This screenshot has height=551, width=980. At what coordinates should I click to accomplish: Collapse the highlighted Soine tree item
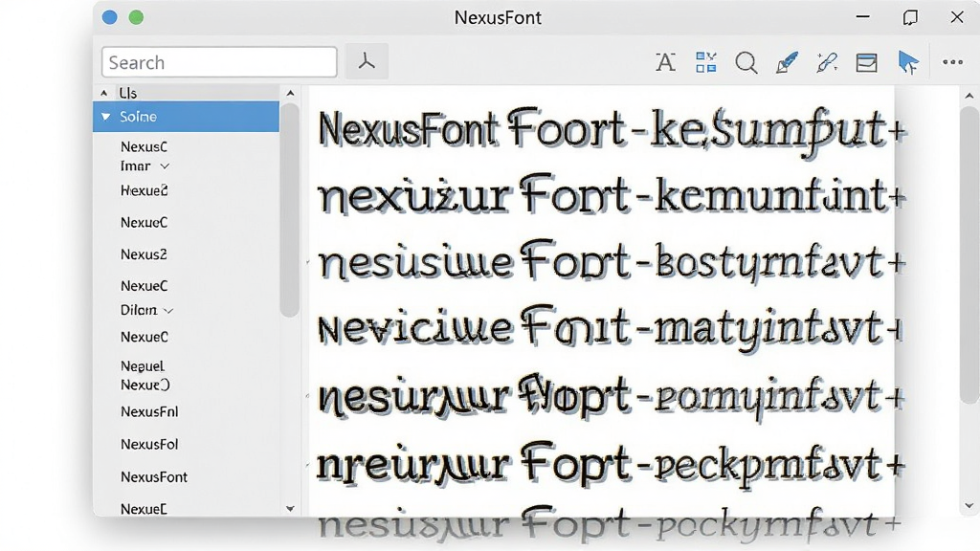(x=105, y=117)
